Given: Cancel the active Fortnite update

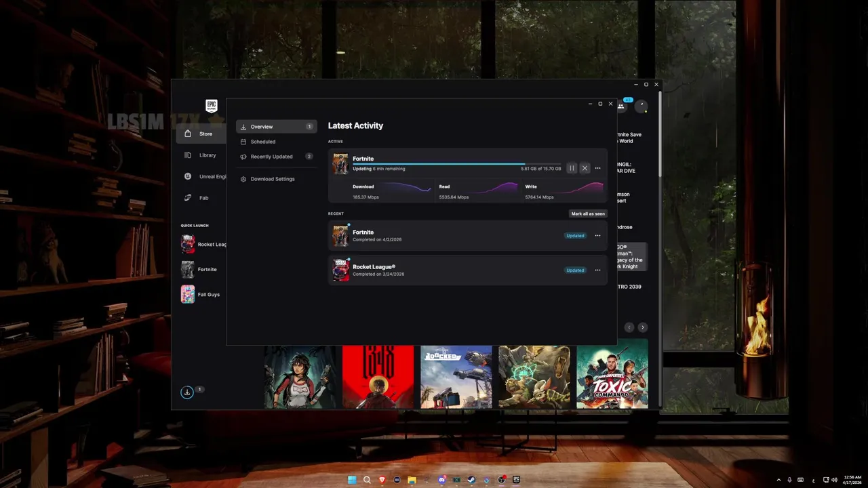Looking at the screenshot, I should 585,168.
